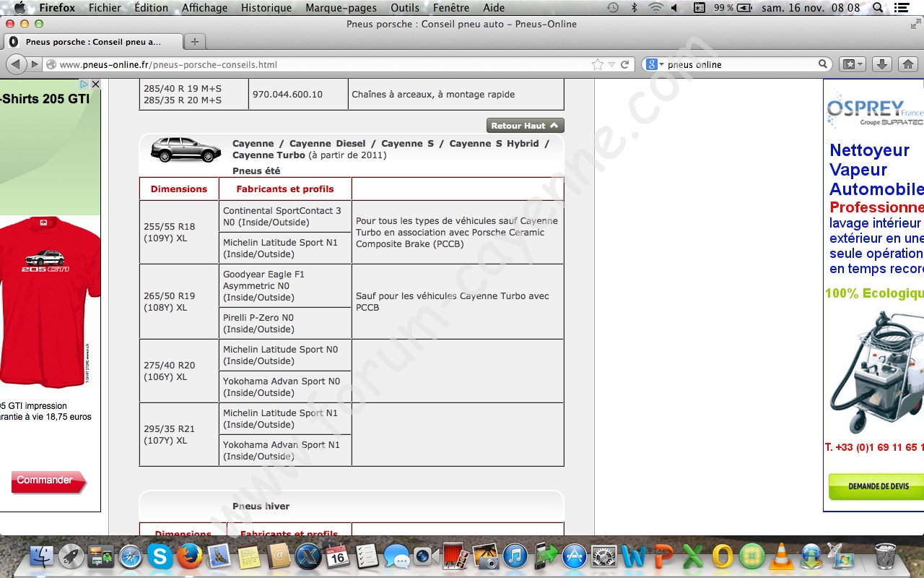Open the Outils menu
Viewport: 924px width, 578px height.
pos(405,8)
